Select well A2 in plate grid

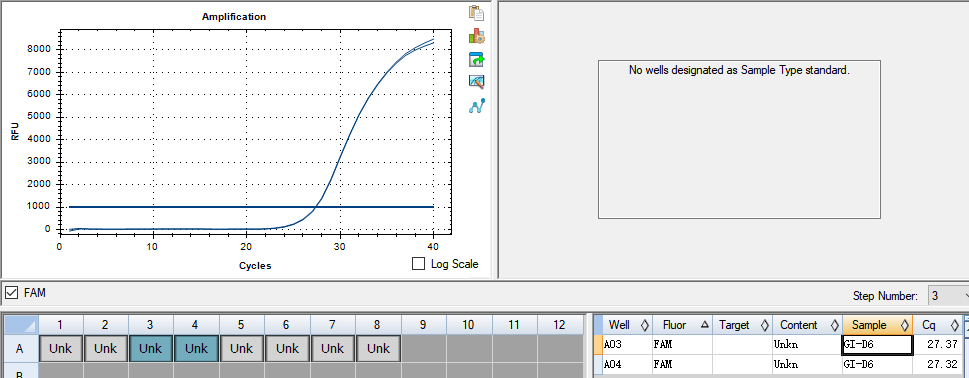(x=106, y=348)
